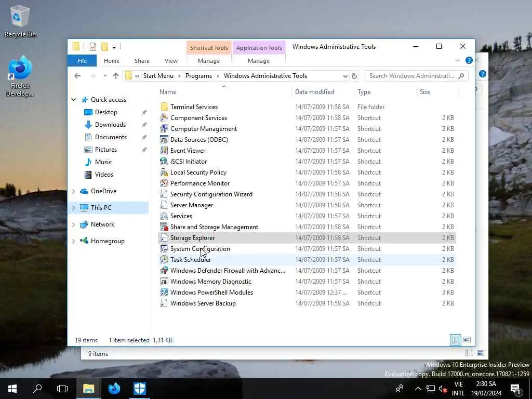Image resolution: width=532 pixels, height=399 pixels.
Task: Sort by the Name column header
Action: [224, 92]
